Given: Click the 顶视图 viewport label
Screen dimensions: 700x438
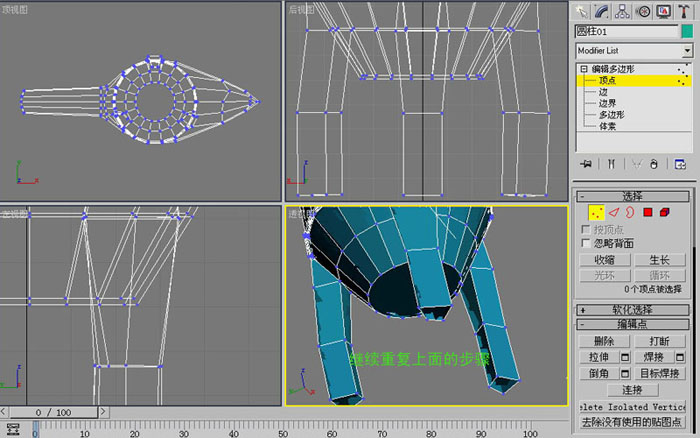Looking at the screenshot, I should coord(14,10).
